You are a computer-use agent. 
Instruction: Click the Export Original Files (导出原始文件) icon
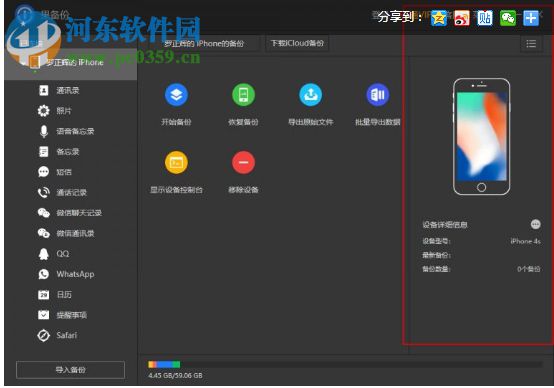tap(310, 95)
